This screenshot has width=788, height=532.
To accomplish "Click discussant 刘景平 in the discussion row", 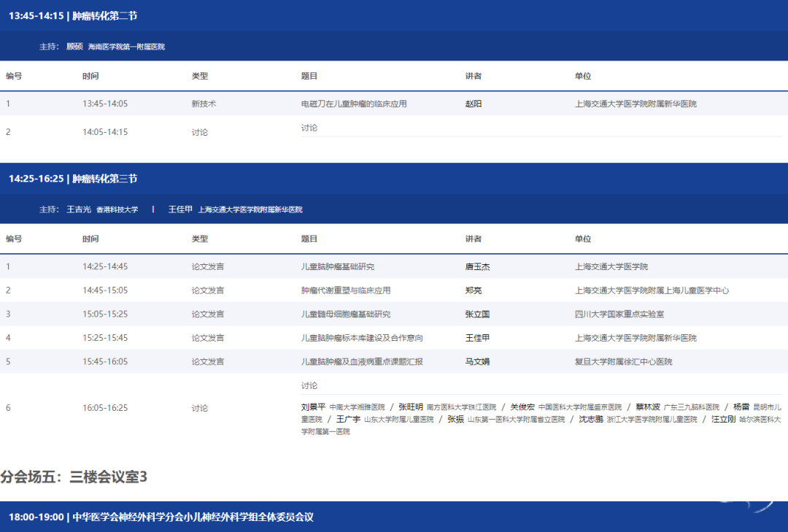I will [313, 406].
